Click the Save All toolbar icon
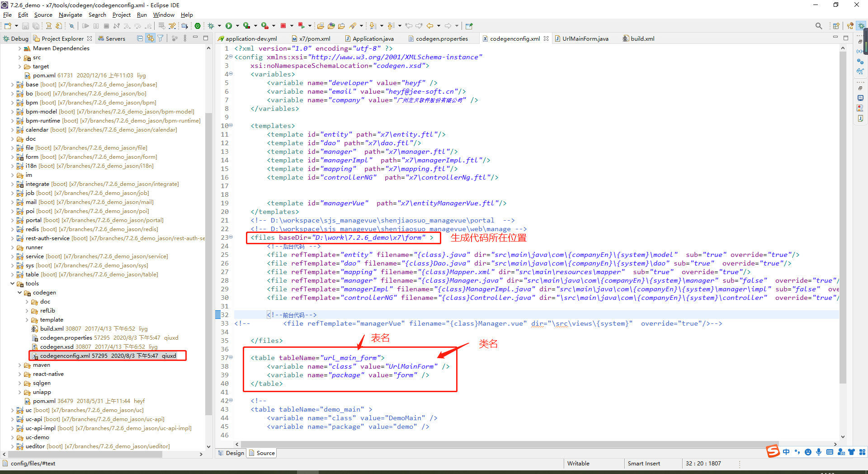This screenshot has height=474, width=868. click(x=36, y=26)
